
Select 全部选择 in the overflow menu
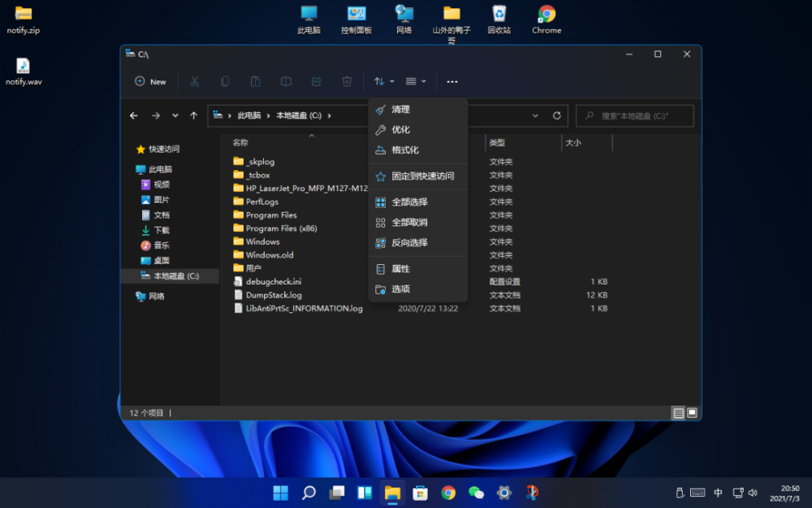click(x=409, y=202)
